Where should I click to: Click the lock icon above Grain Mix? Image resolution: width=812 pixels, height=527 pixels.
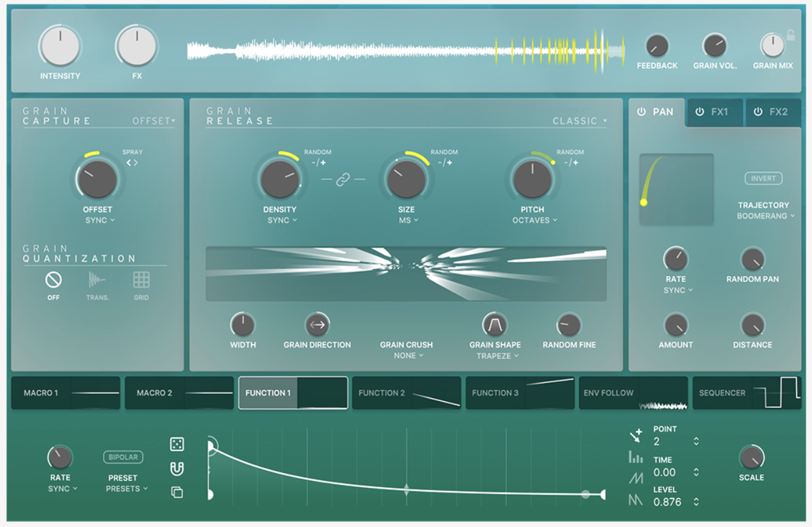[x=790, y=35]
